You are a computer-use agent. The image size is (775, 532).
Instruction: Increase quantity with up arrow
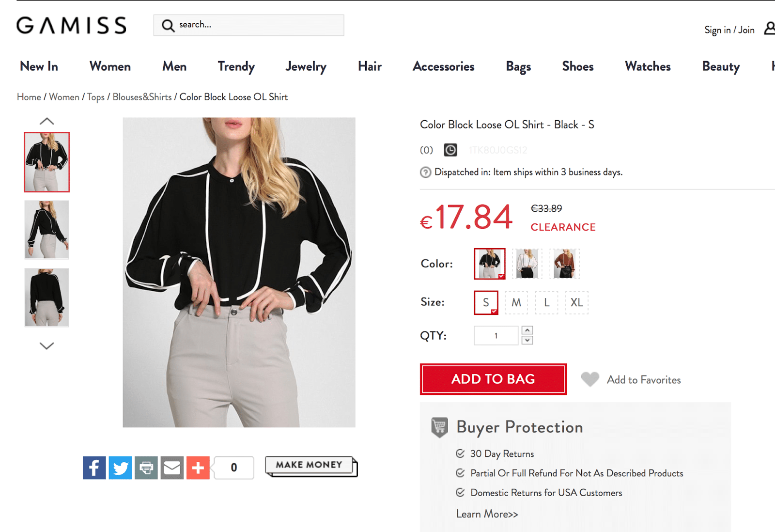click(527, 330)
